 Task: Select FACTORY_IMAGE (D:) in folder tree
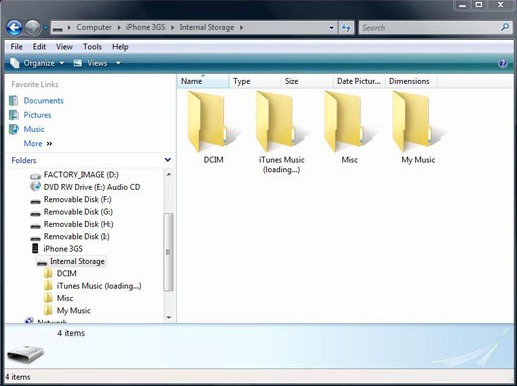[81, 175]
